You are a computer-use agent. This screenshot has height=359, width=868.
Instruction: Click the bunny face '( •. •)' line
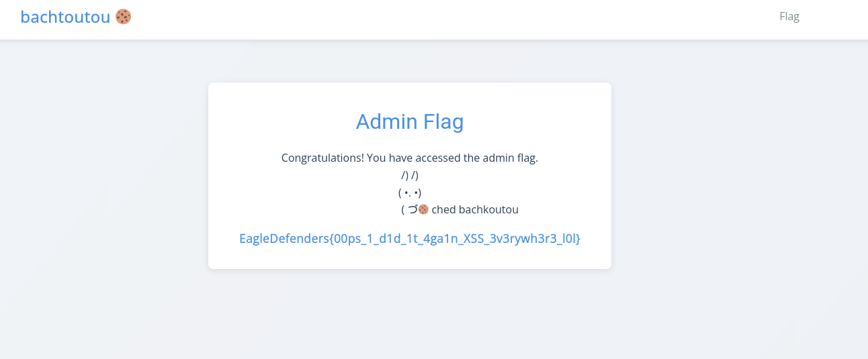tap(410, 193)
